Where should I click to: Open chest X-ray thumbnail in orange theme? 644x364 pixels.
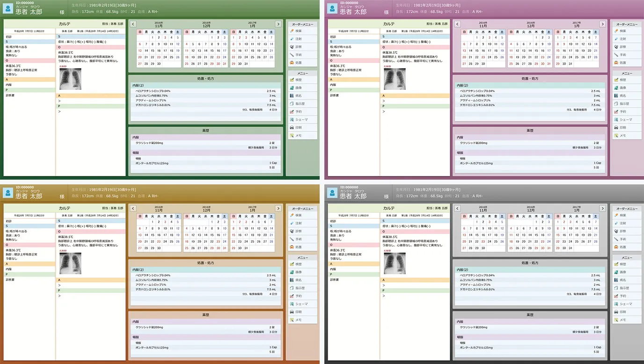click(70, 263)
